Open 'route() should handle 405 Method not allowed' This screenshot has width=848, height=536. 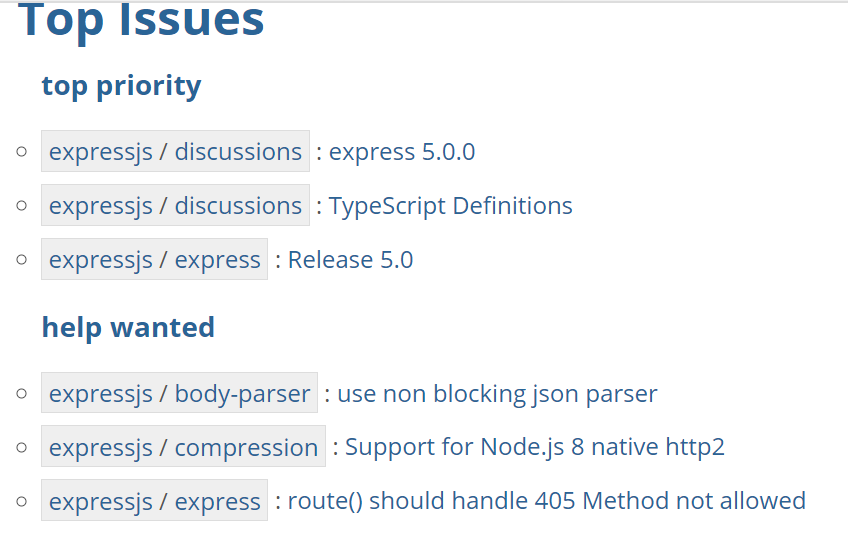[547, 501]
